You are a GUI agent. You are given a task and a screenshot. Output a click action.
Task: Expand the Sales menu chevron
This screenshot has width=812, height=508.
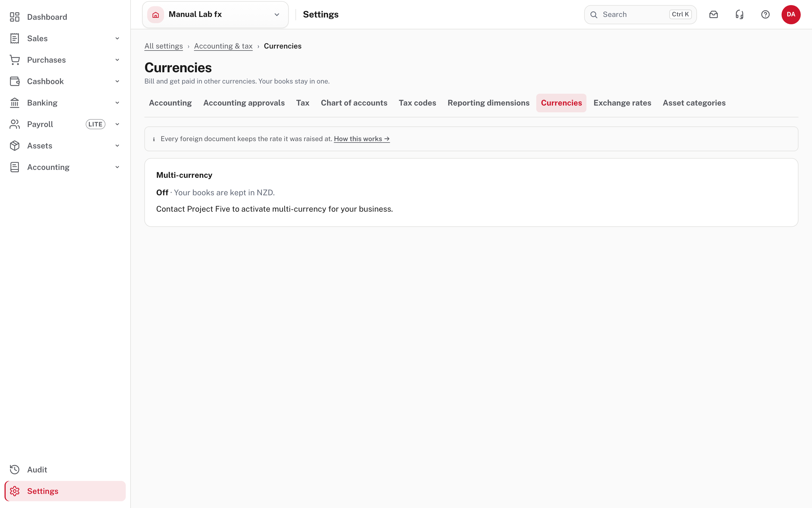(118, 38)
